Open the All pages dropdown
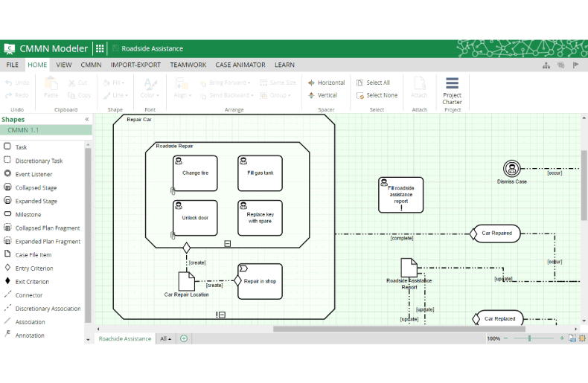The width and height of the screenshot is (588, 383). 165,338
